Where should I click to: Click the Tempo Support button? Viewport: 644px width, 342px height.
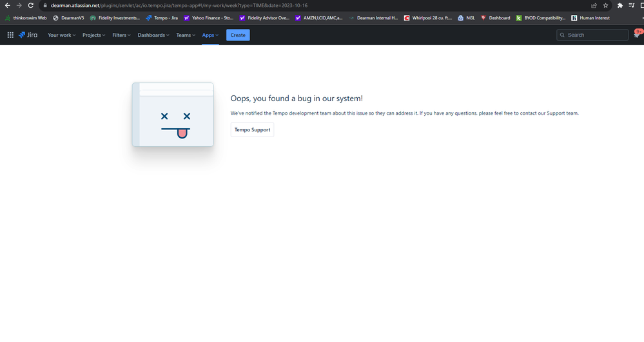tap(252, 129)
